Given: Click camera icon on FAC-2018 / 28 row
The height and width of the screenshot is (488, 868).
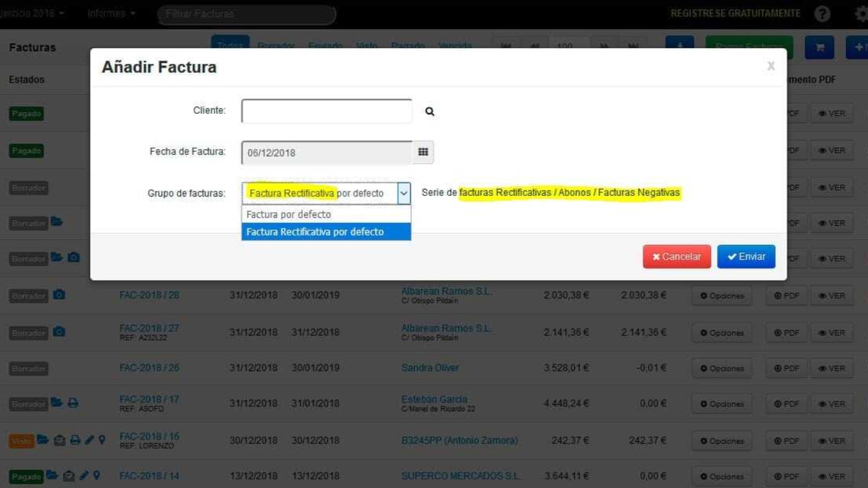Looking at the screenshot, I should tap(59, 295).
